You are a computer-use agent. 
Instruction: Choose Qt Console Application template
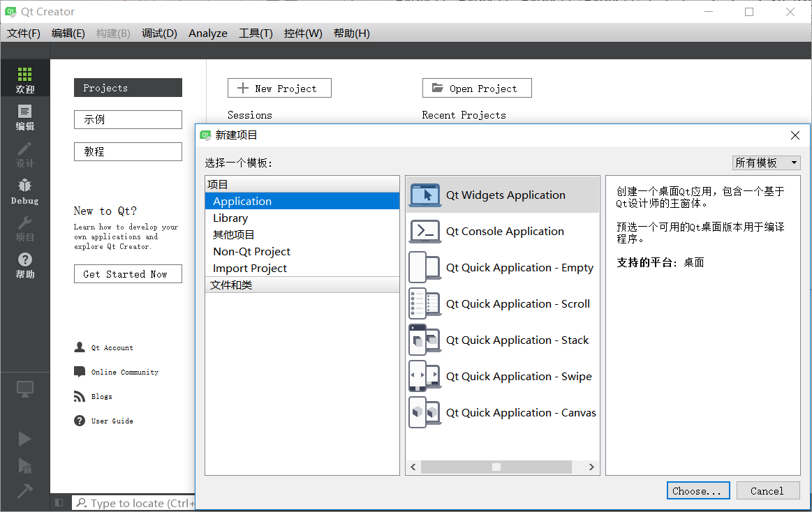tap(504, 232)
